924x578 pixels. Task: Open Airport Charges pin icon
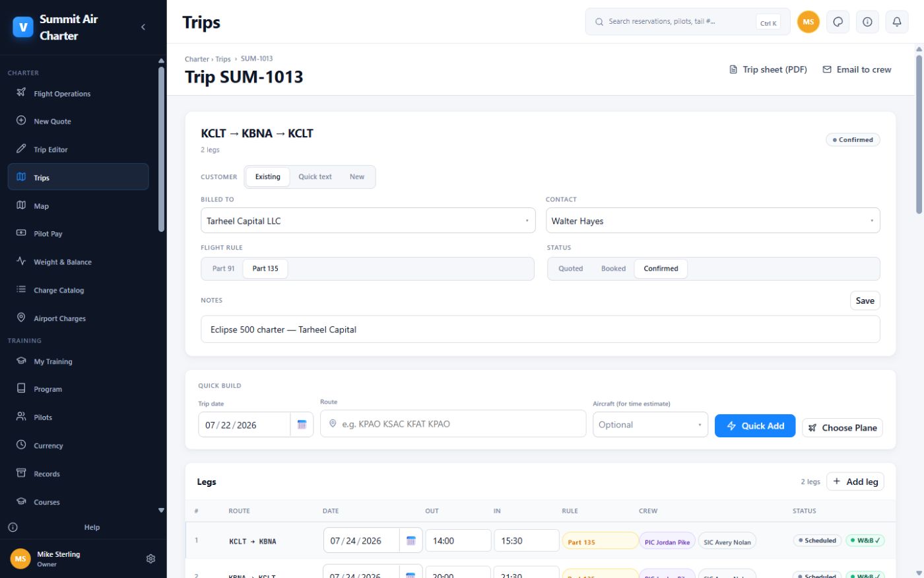(x=21, y=318)
